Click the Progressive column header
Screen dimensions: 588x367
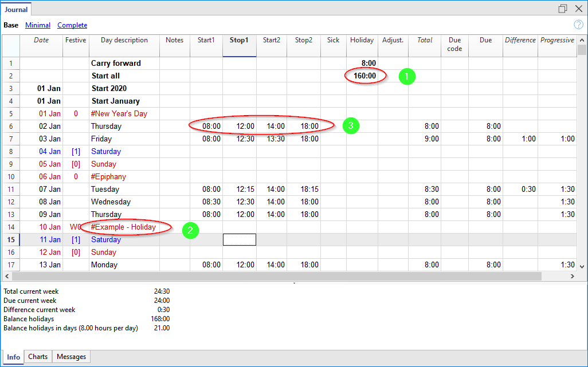click(556, 40)
